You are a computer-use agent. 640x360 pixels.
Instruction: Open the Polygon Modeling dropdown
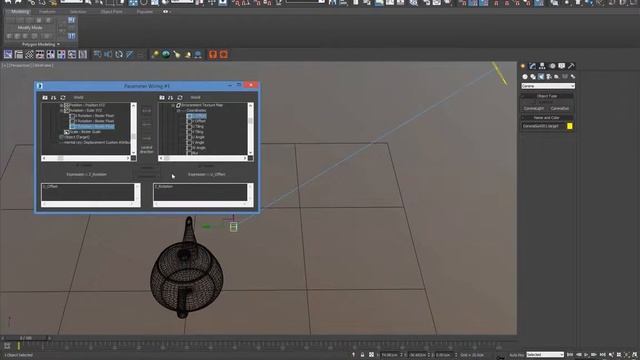[x=40, y=44]
